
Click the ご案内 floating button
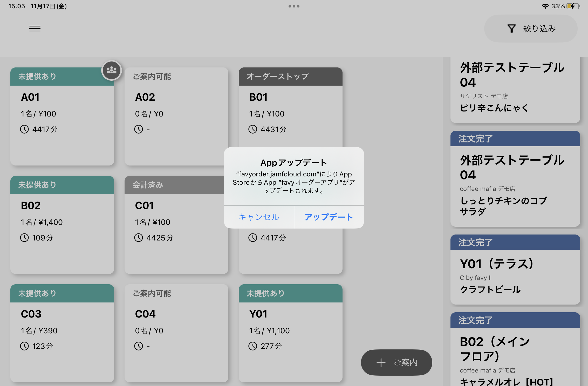click(396, 362)
